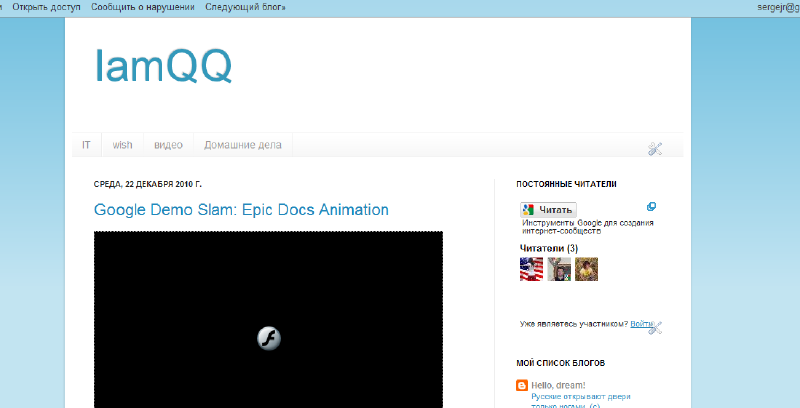
Task: Select the видео tab
Action: pos(168,145)
